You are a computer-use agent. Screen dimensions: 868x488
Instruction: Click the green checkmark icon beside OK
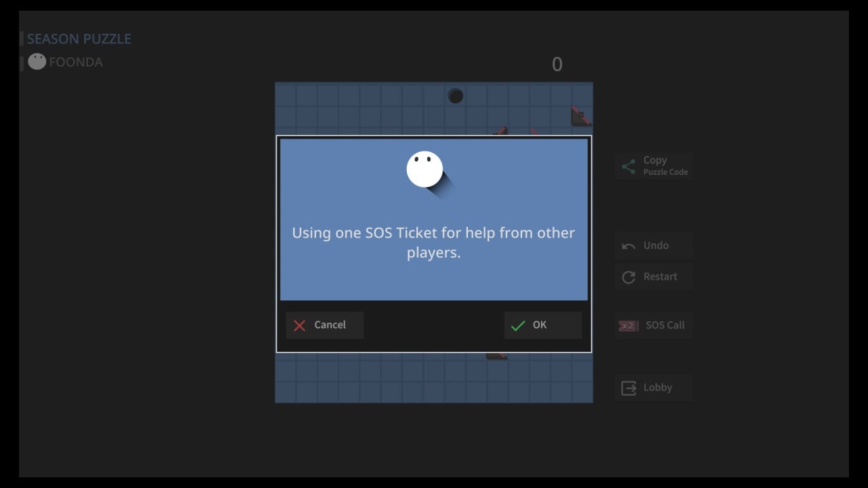[518, 325]
